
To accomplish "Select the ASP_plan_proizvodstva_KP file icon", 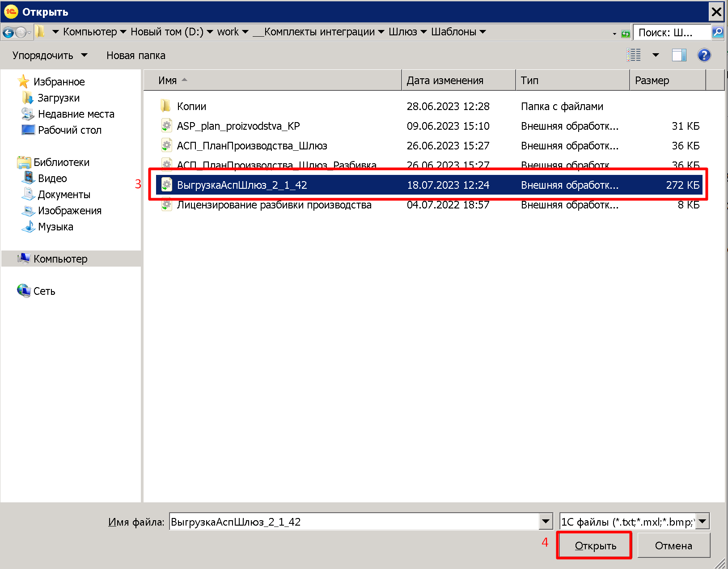I will (x=166, y=126).
